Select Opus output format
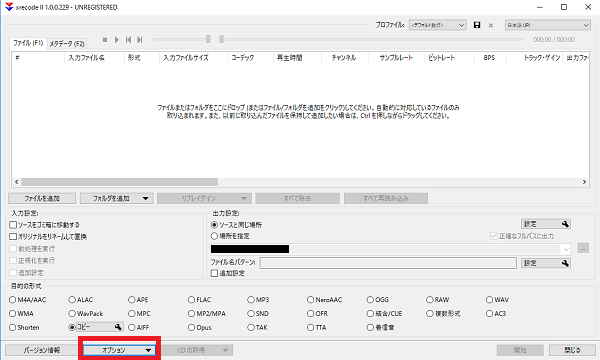 coord(191,327)
